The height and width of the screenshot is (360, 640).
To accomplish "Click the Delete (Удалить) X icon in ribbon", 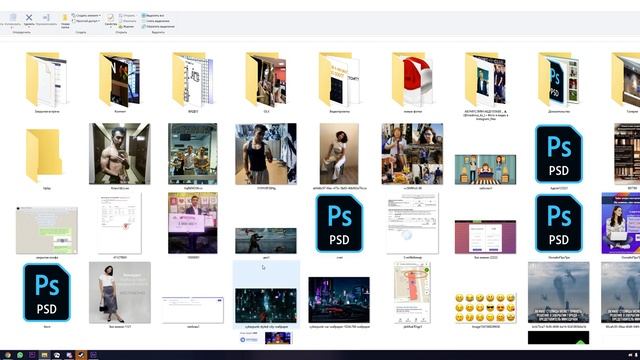I will [x=29, y=18].
